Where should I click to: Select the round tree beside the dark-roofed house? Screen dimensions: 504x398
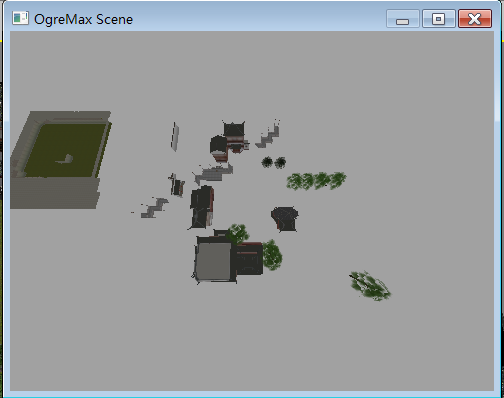point(272,255)
